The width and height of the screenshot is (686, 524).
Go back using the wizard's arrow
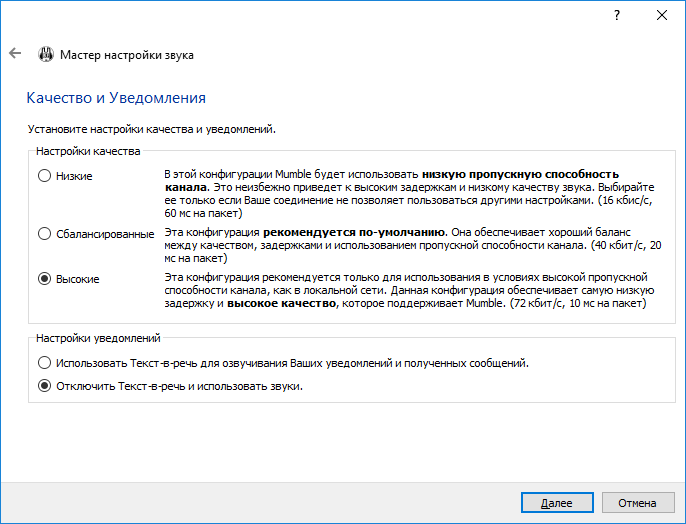15,53
